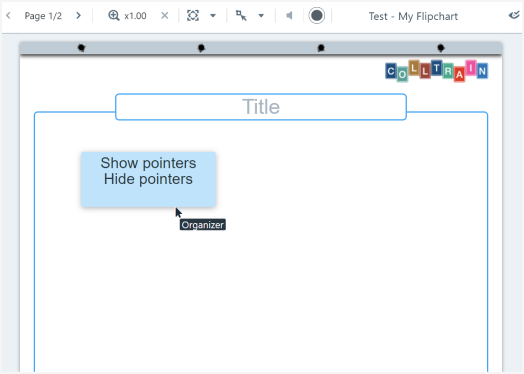Viewport: 524px width, 374px height.
Task: Click the pointer selection tool icon
Action: click(241, 16)
